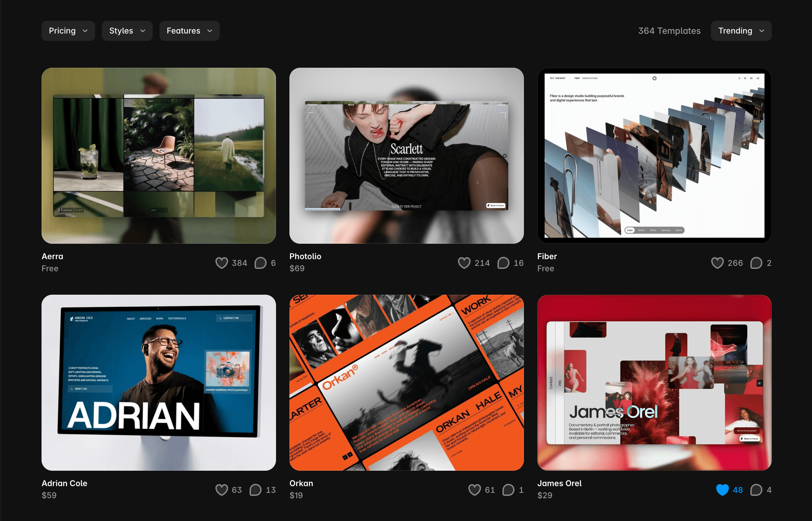812x521 pixels.
Task: Click the 384 likes count on Aerra
Action: [239, 263]
